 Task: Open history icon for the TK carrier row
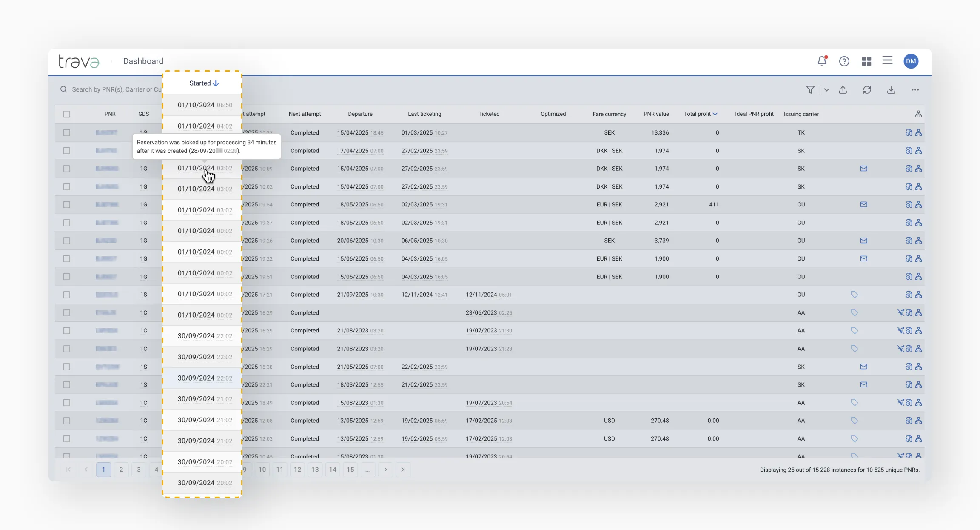909,133
